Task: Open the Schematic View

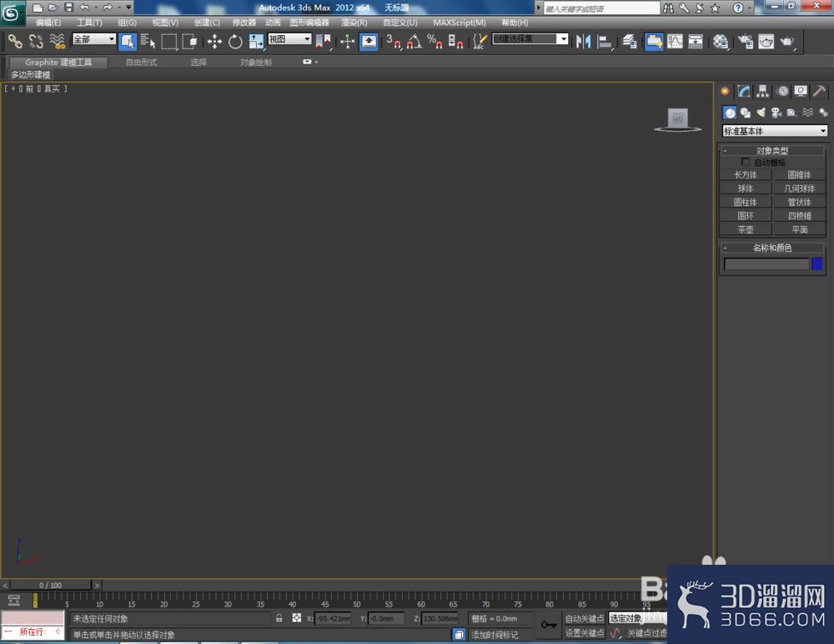Action: tap(696, 42)
